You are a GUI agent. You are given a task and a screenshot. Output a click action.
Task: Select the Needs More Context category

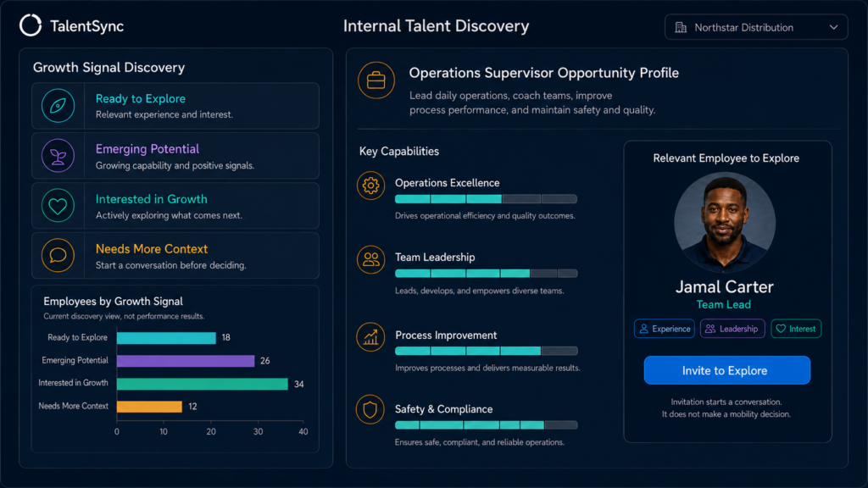point(175,255)
